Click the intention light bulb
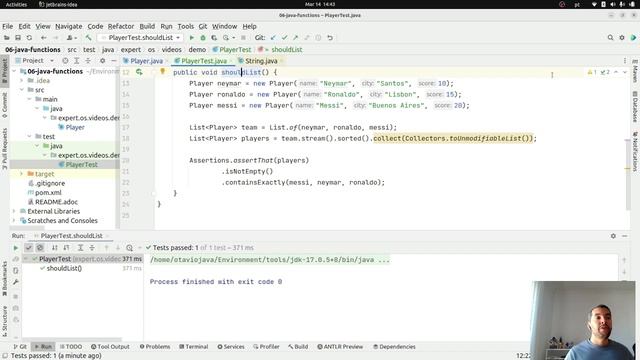Image resolution: width=640 pixels, height=360 pixels. pyautogui.click(x=162, y=71)
